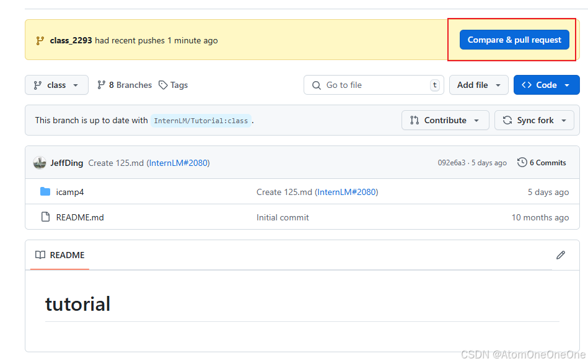This screenshot has width=588, height=364.
Task: Click the t shortcut key hint
Action: (x=434, y=85)
